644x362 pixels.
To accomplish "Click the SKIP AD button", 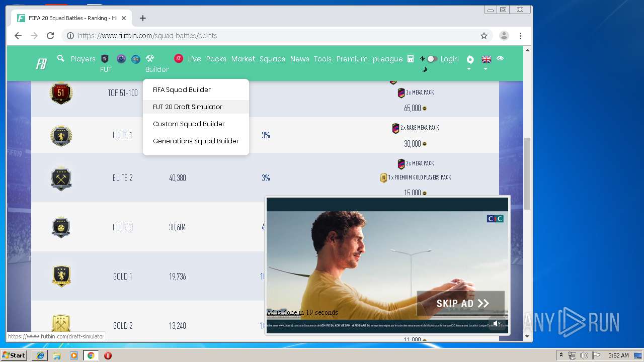I will point(460,303).
